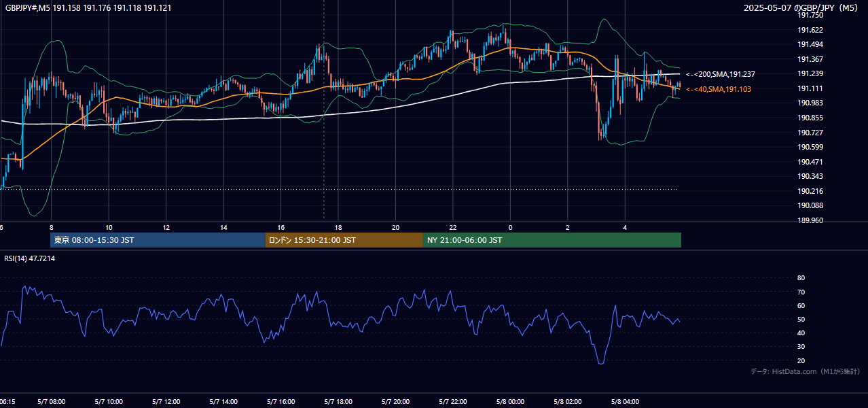The width and height of the screenshot is (868, 408).
Task: Click the '<-<200,SMA,191.237' label
Action: point(721,74)
